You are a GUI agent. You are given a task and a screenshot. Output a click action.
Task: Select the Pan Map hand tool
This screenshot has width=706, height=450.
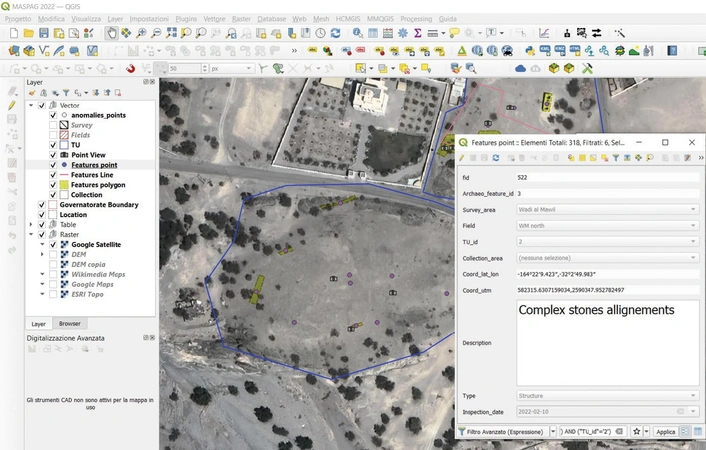click(111, 33)
